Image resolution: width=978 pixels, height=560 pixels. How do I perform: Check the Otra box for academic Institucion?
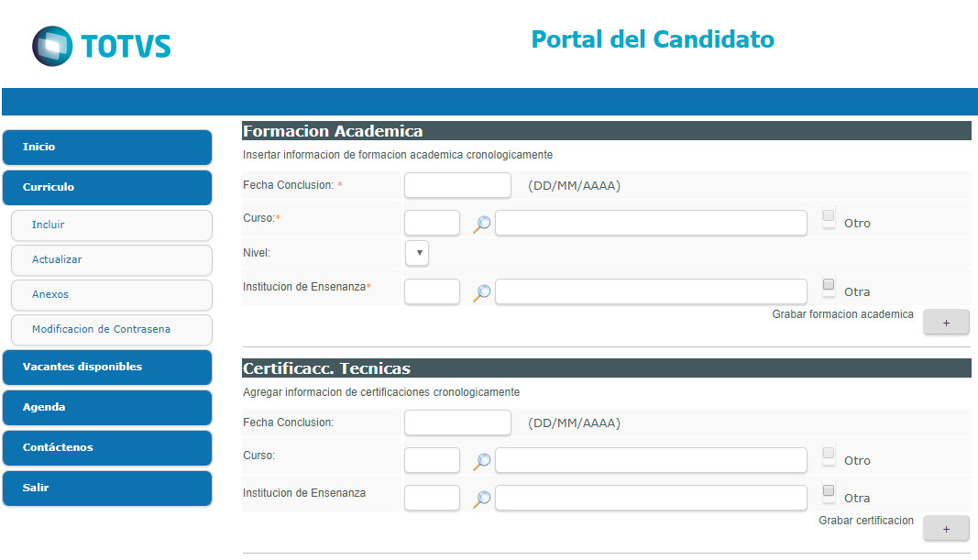click(x=829, y=284)
